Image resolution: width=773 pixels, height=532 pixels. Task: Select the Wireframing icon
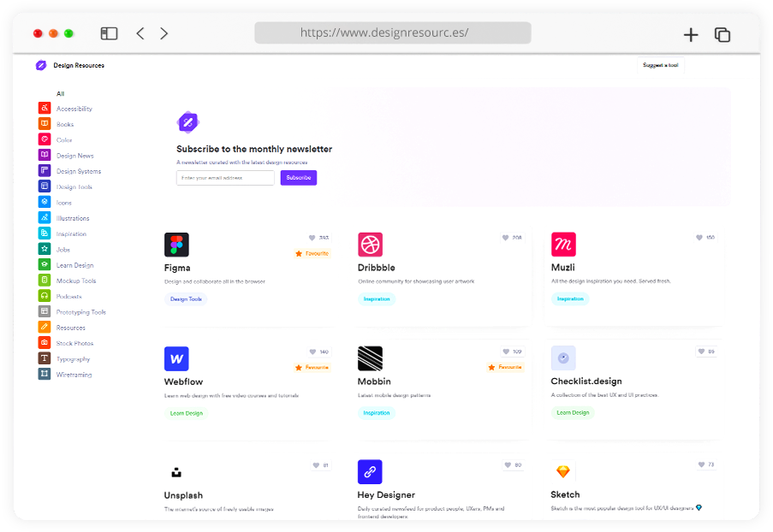click(x=45, y=374)
